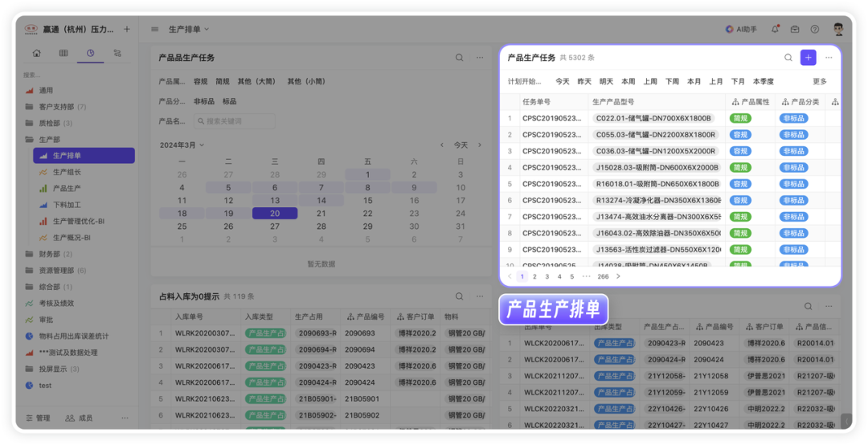
Task: Filter by 本季度 in 计划开始 row
Action: 764,81
